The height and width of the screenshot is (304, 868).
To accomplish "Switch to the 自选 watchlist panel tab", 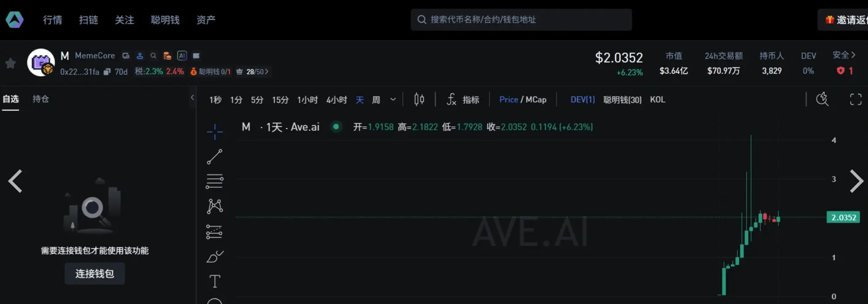I will tap(11, 99).
